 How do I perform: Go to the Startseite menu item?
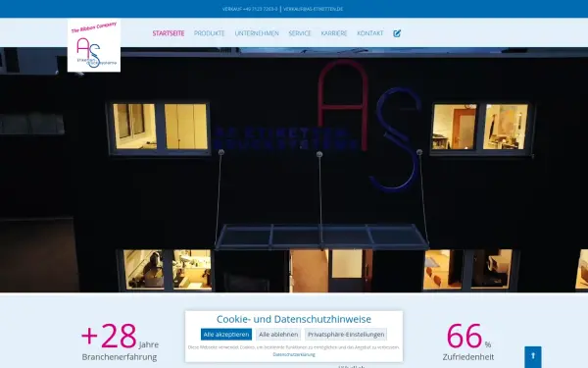169,33
